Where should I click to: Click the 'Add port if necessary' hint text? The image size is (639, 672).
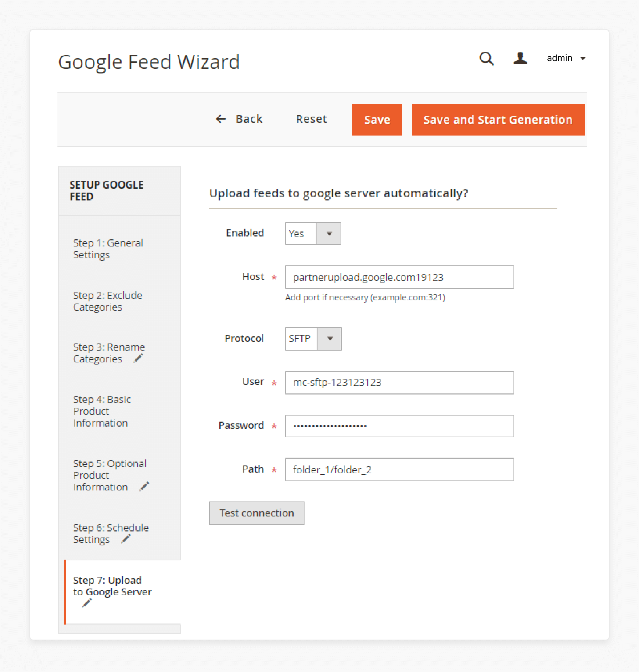point(365,297)
